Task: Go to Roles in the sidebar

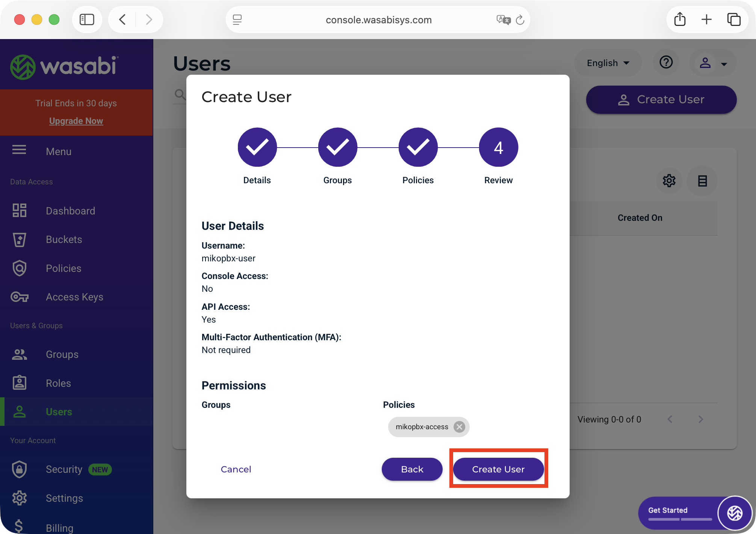Action: point(58,383)
